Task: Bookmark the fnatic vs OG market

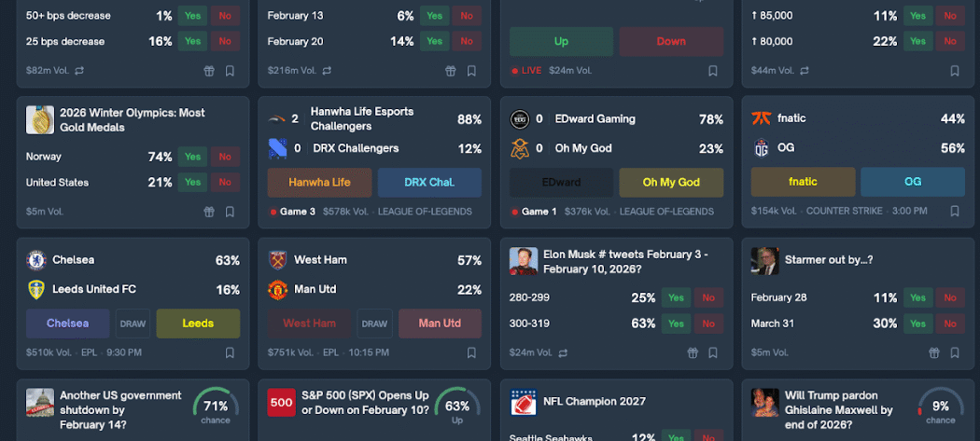Action: (955, 212)
